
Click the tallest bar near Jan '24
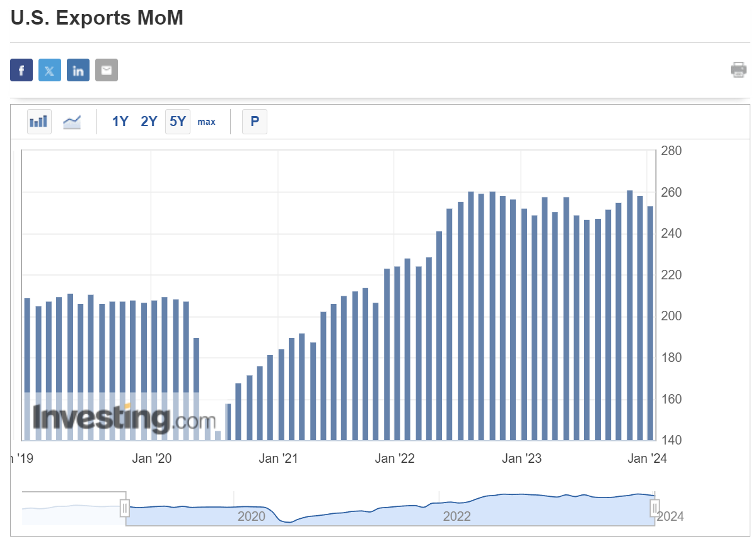pyautogui.click(x=630, y=315)
